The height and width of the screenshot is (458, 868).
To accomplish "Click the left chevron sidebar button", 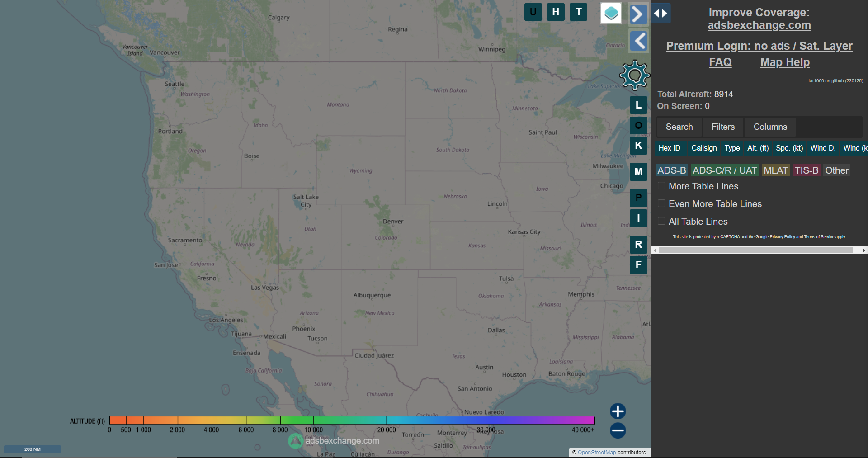I will 639,41.
